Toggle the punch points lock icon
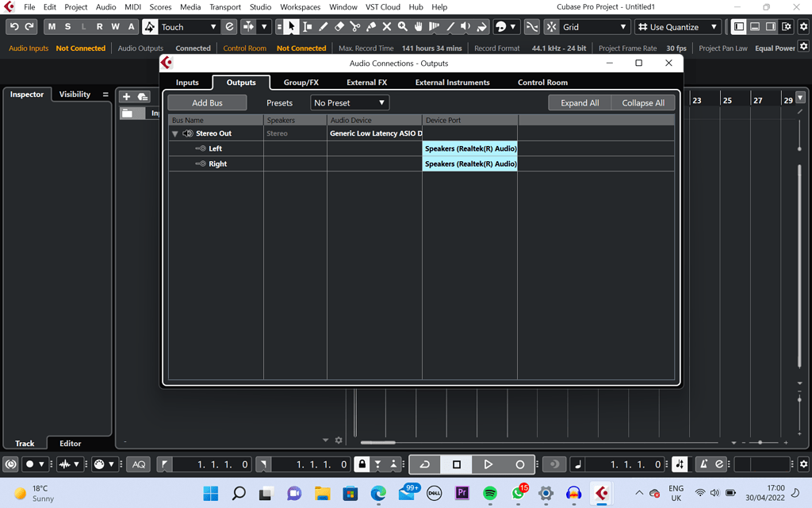Viewport: 812px width, 508px height. (362, 464)
